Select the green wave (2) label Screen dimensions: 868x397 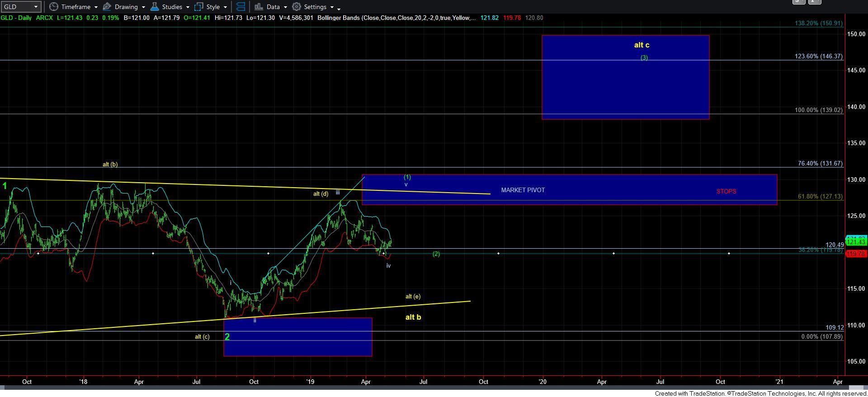tap(436, 254)
